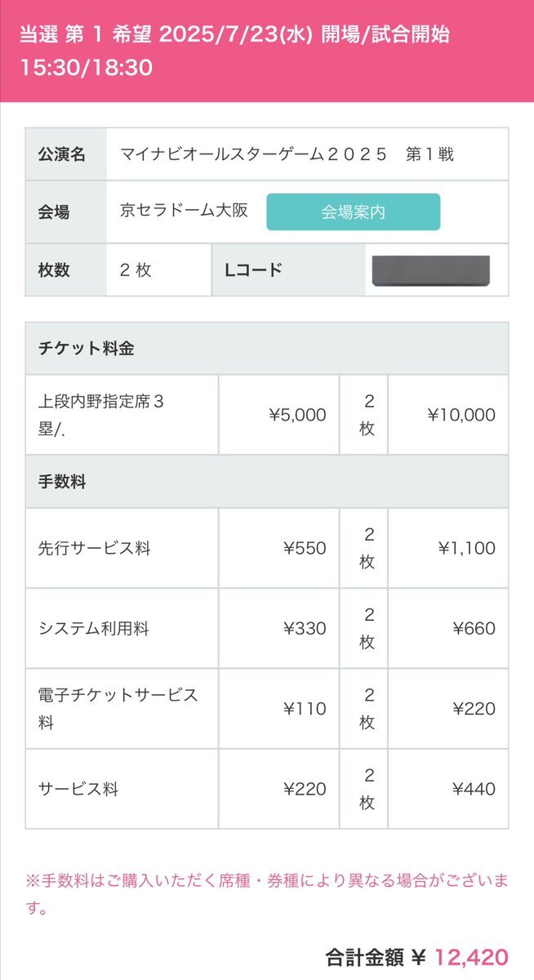Click the 電子チケットサービス料 fee row

pos(267,709)
